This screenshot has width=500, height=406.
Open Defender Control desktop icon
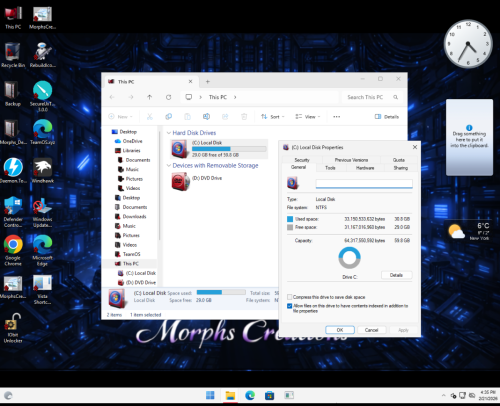pyautogui.click(x=13, y=212)
